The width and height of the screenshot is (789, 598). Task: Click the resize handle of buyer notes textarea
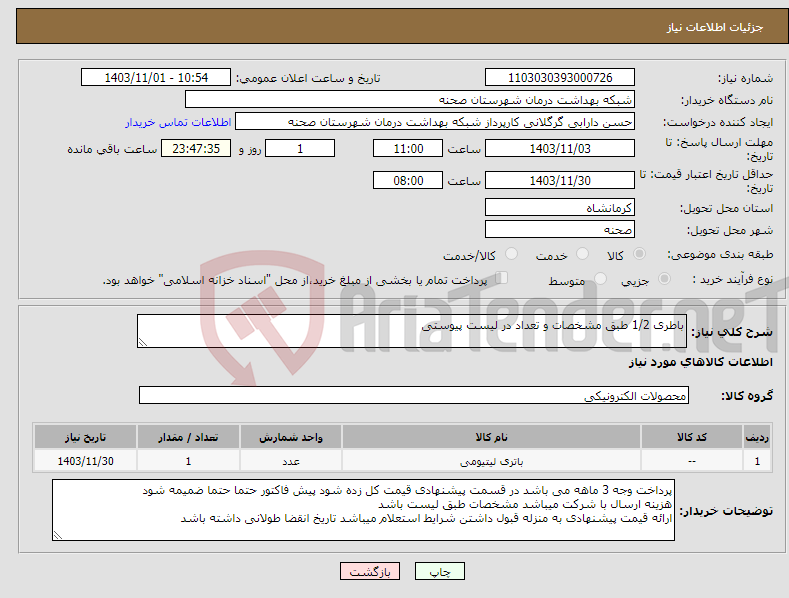[58, 536]
